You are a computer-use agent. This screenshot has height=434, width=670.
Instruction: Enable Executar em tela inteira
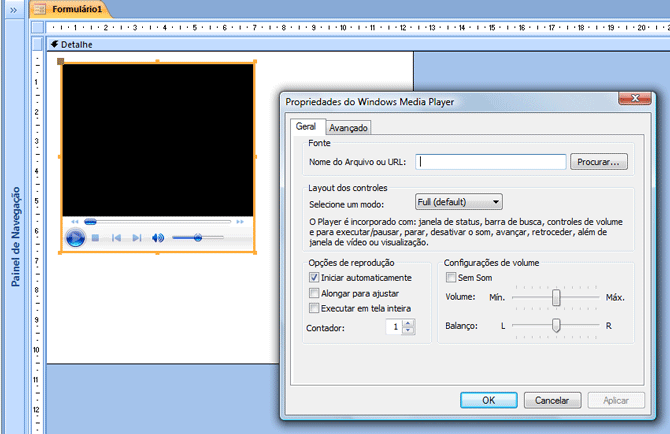[x=314, y=308]
